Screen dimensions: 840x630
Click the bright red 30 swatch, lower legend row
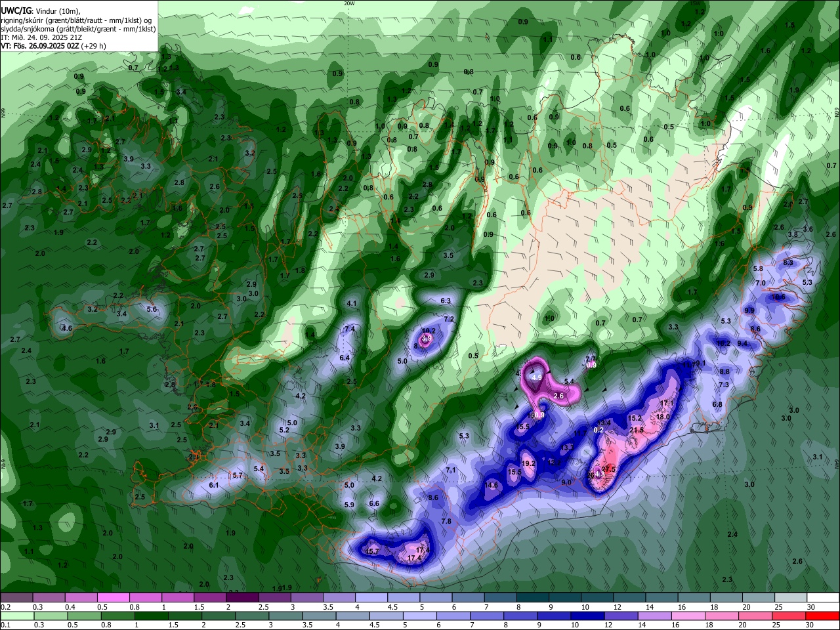824,616
